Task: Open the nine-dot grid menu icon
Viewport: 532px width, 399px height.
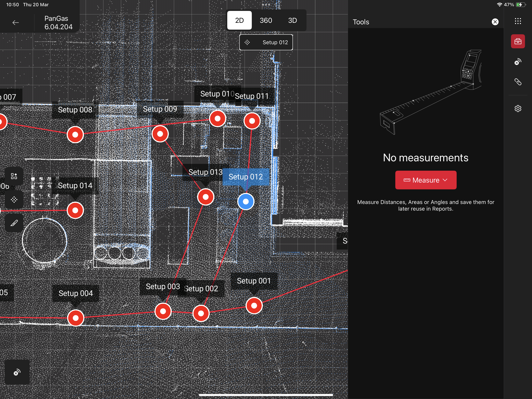Action: tap(518, 21)
